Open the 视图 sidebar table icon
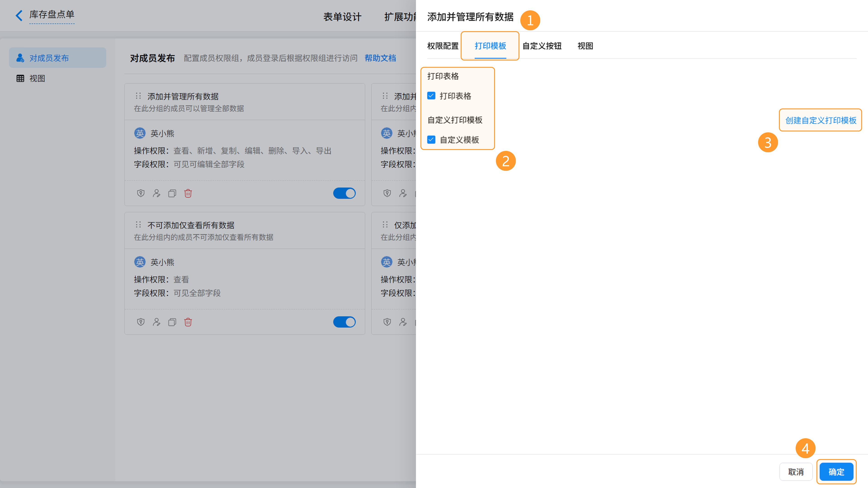868x488 pixels. [20, 78]
